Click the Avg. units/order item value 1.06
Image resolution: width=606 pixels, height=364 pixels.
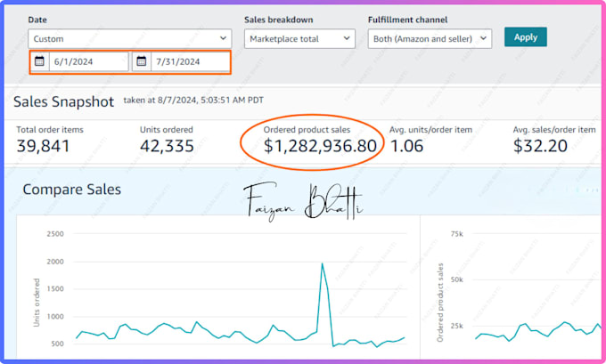tap(406, 146)
